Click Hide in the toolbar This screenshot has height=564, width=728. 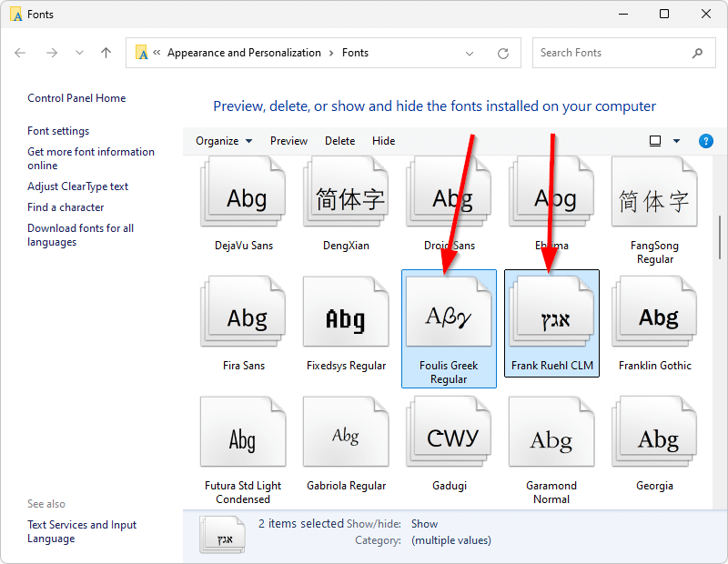tap(383, 141)
